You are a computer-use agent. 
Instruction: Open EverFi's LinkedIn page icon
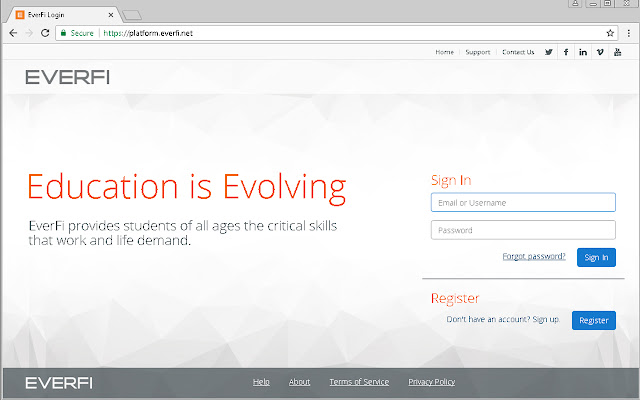point(583,52)
